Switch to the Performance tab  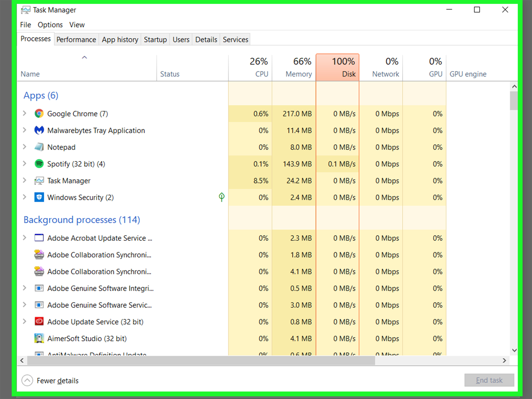point(76,39)
